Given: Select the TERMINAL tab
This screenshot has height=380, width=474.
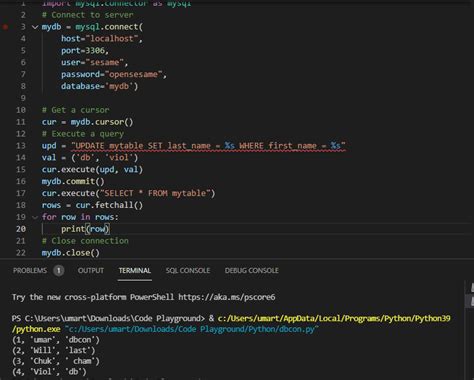Looking at the screenshot, I should click(135, 270).
